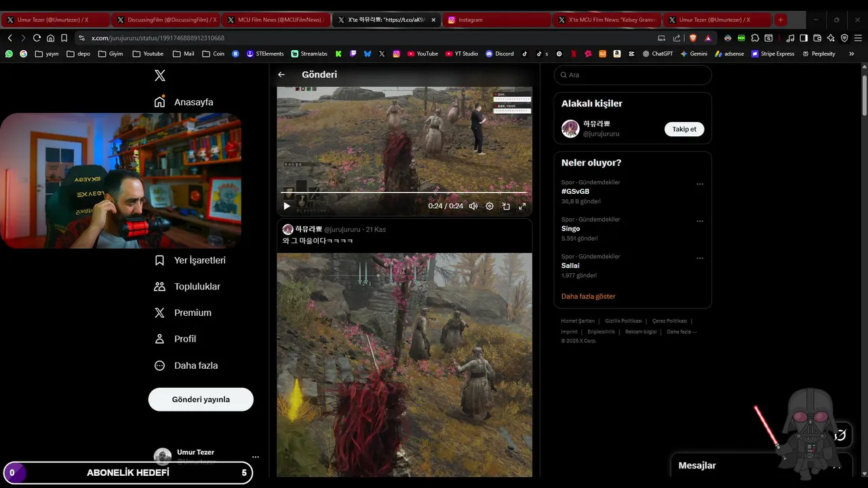This screenshot has width=868, height=488.
Task: Open Brave Leo AI sparkle icon
Action: tap(831, 38)
